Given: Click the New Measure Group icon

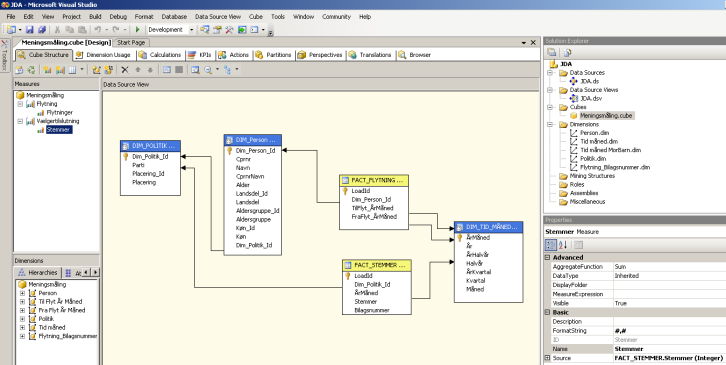Looking at the screenshot, I should pyautogui.click(x=60, y=70).
